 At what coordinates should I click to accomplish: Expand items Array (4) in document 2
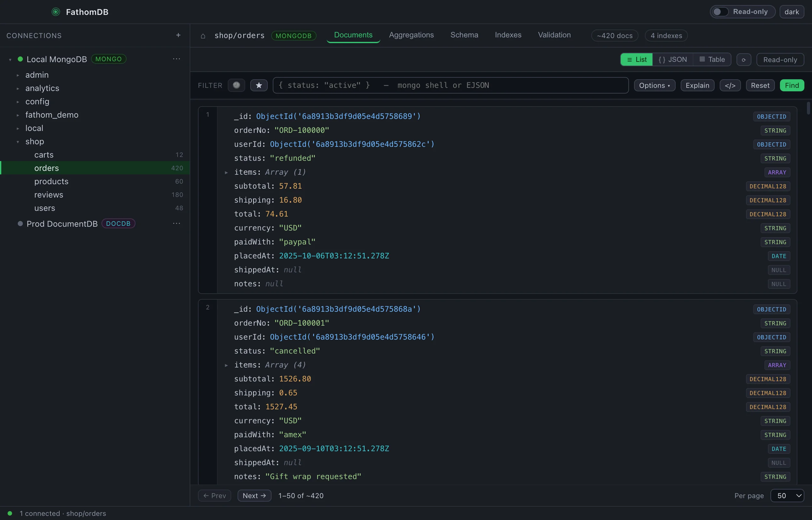[x=226, y=365]
